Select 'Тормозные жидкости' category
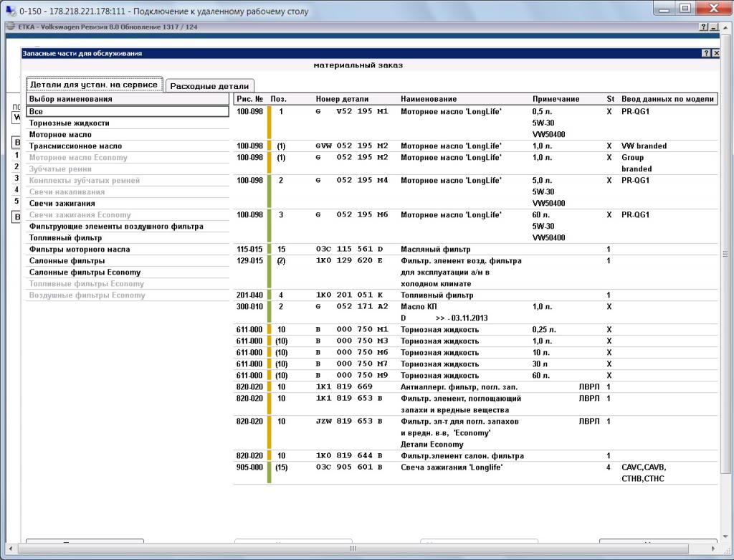Image resolution: width=734 pixels, height=560 pixels. pyautogui.click(x=128, y=123)
